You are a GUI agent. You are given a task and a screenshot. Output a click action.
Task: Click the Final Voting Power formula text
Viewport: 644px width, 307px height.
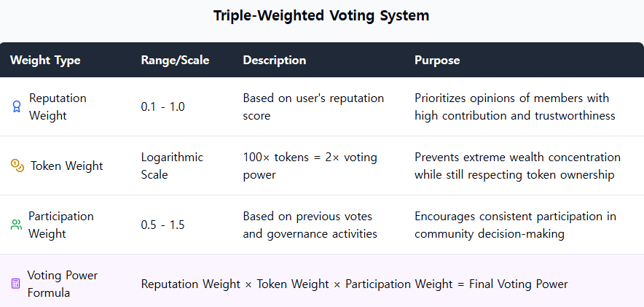tap(354, 284)
